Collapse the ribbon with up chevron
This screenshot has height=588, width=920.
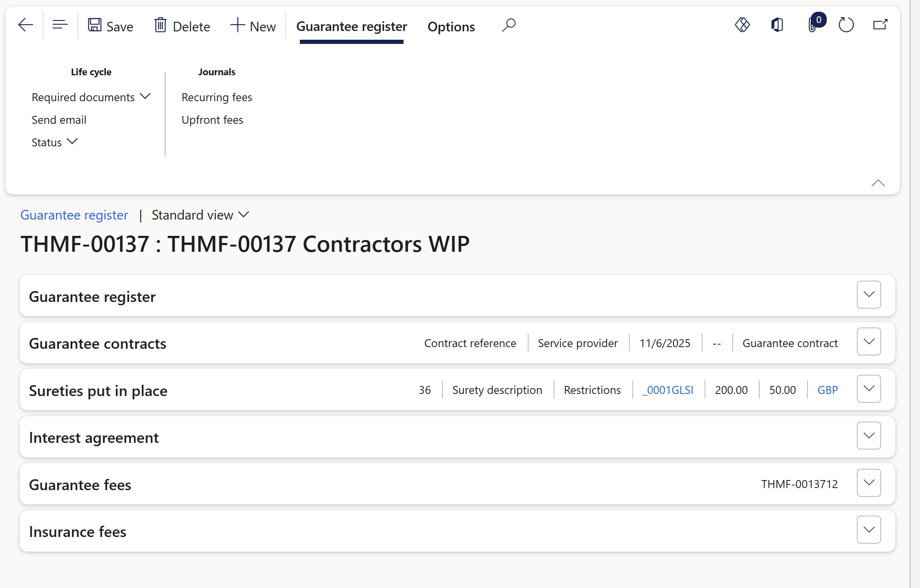tap(878, 183)
